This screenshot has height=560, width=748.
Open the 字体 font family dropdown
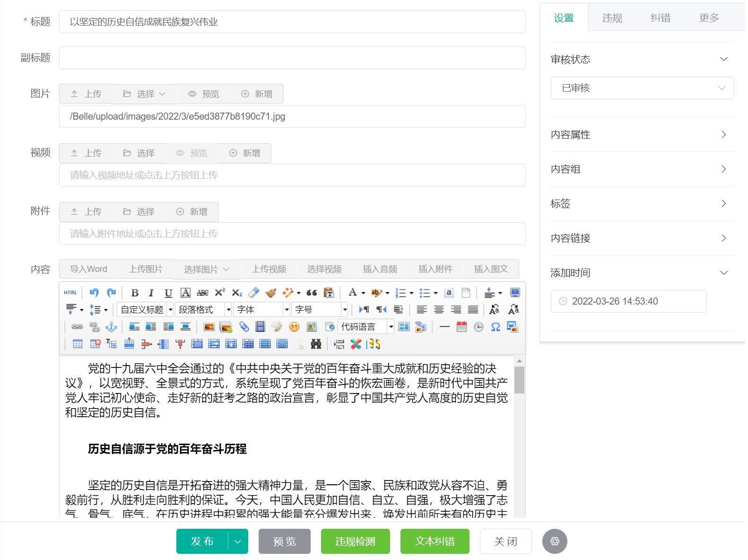point(262,309)
